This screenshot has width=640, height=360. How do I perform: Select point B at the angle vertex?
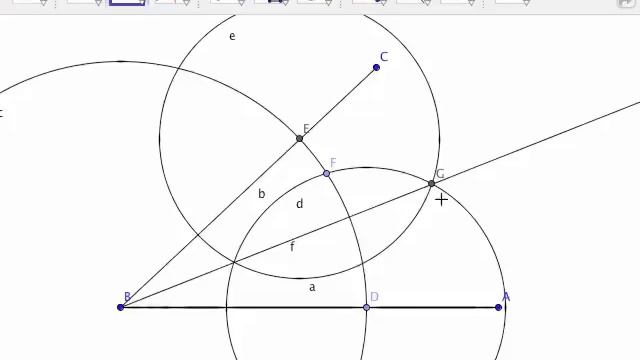120,307
